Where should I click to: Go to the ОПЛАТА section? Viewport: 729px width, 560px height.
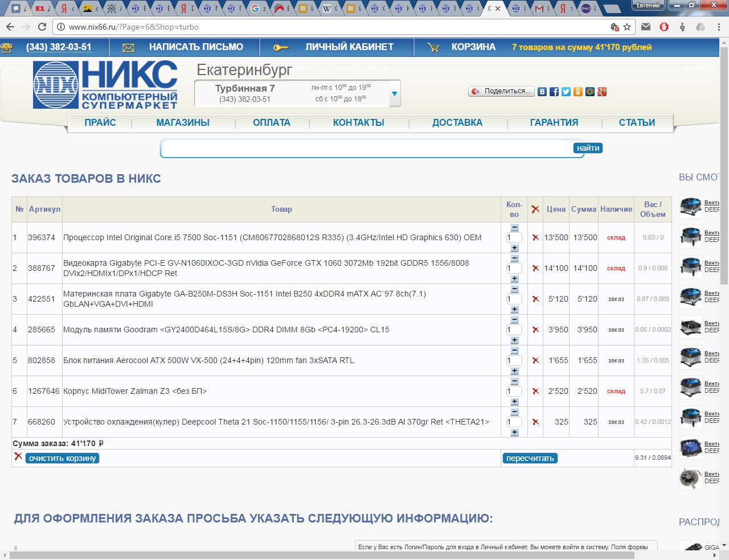click(x=272, y=123)
